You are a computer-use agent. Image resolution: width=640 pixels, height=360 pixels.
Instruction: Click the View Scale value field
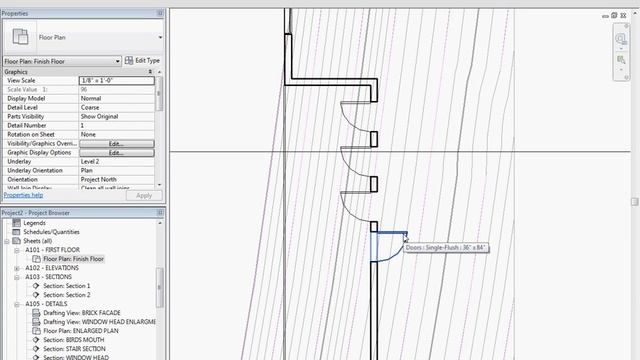[x=117, y=80]
